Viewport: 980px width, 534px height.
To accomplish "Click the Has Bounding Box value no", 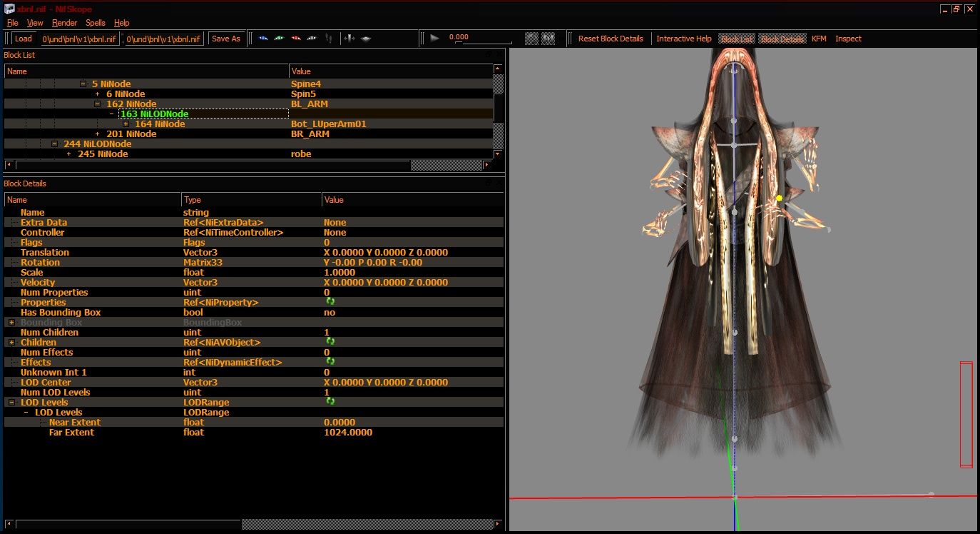I will pos(330,312).
